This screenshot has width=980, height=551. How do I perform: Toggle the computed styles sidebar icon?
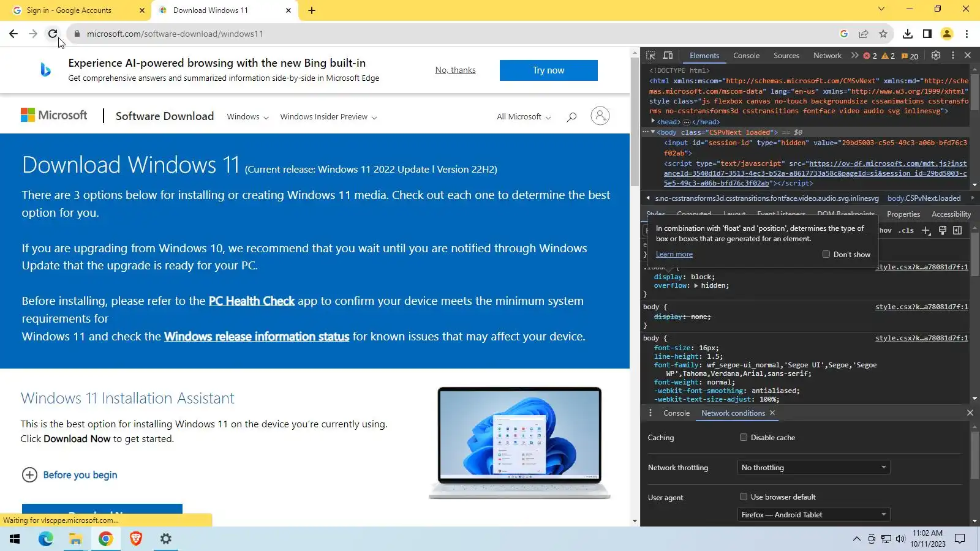[957, 230]
